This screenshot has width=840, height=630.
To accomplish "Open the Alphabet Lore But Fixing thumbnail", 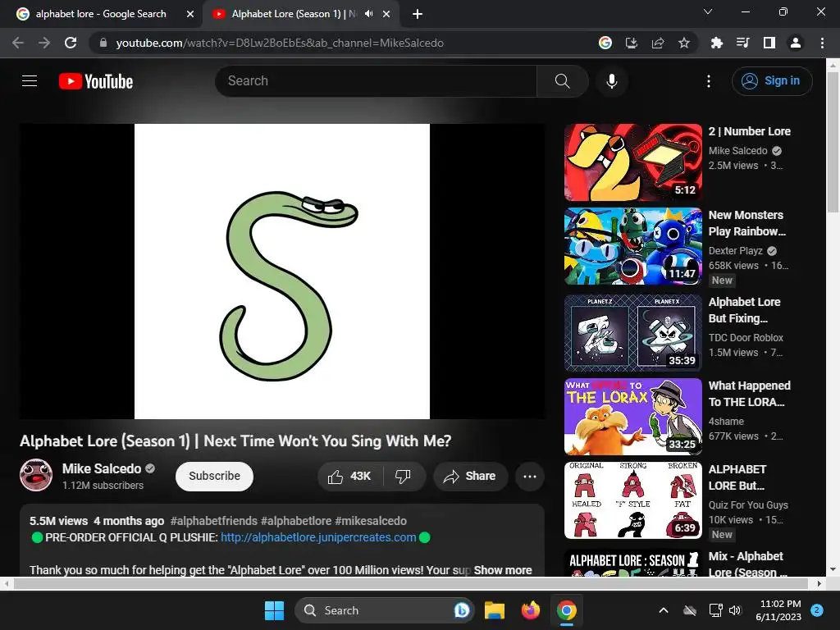I will pos(633,333).
